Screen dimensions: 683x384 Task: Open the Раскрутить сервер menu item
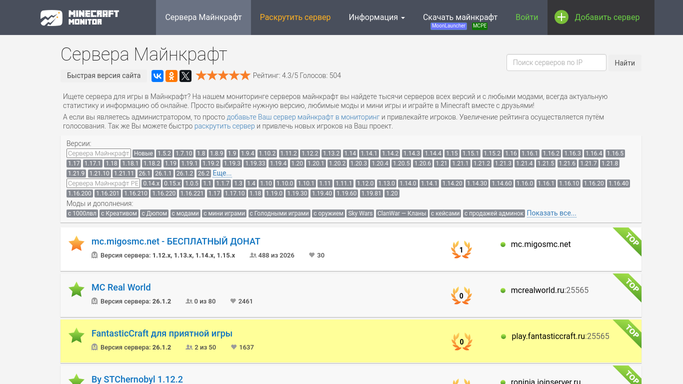[295, 17]
